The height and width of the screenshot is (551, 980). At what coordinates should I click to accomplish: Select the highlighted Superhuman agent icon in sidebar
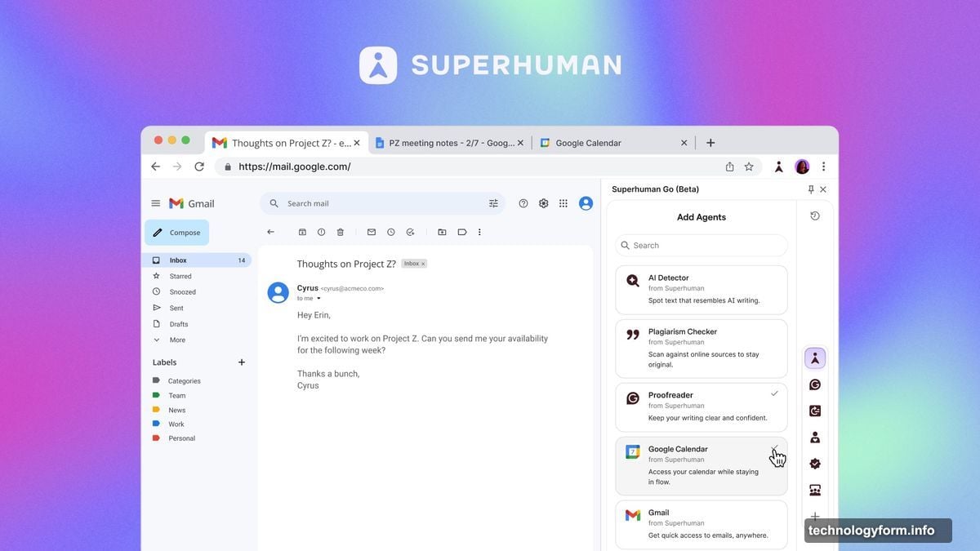(x=815, y=358)
